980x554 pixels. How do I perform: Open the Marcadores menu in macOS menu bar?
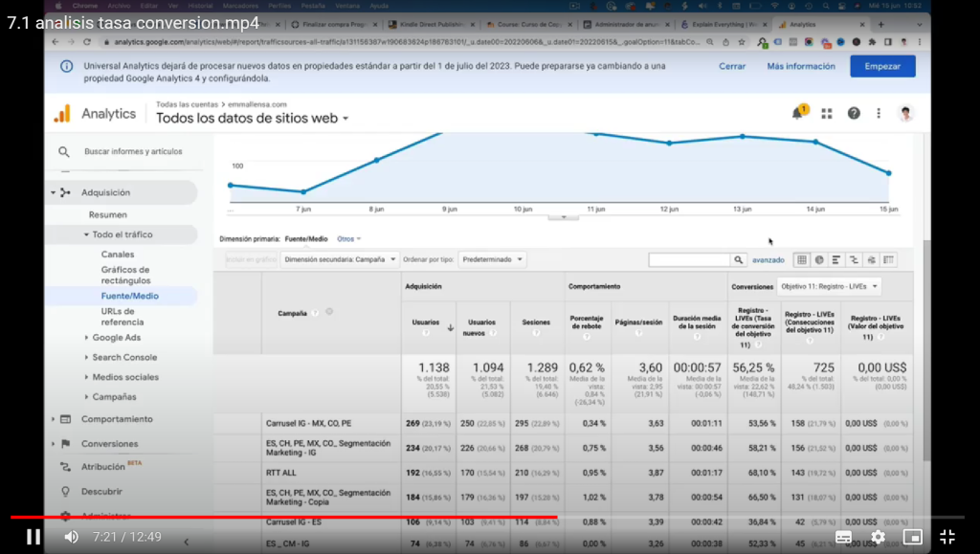(240, 6)
